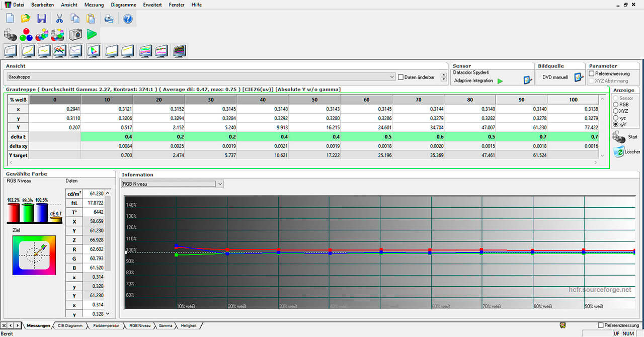Image resolution: width=644 pixels, height=337 pixels.
Task: Copy with the two-pages toolbar icon
Action: click(x=75, y=19)
